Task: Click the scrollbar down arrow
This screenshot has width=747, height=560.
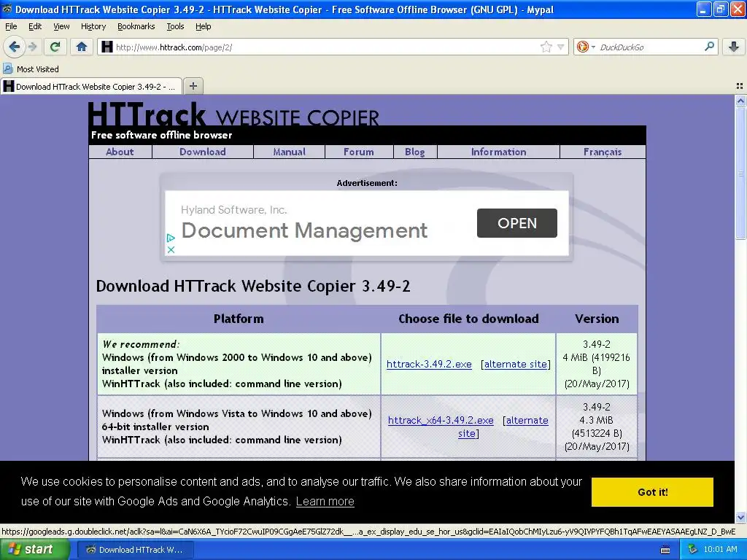Action: point(740,517)
